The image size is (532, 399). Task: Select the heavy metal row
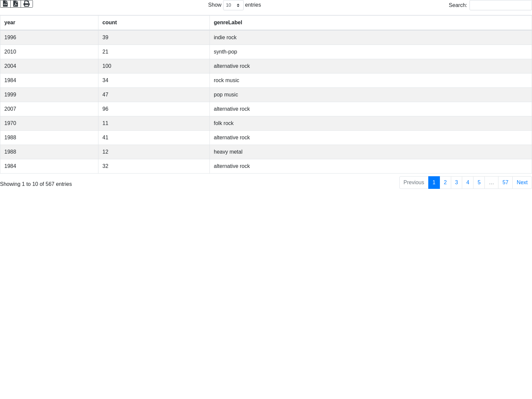tap(228, 152)
